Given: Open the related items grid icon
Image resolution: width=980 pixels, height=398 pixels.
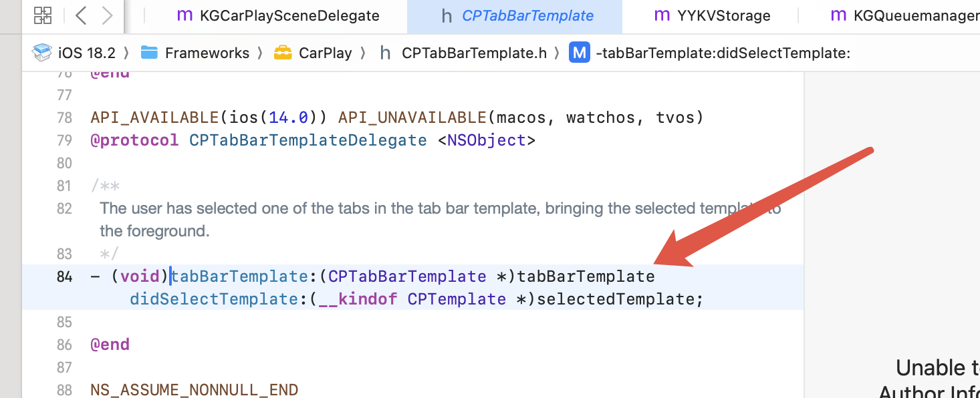Looking at the screenshot, I should tap(43, 15).
